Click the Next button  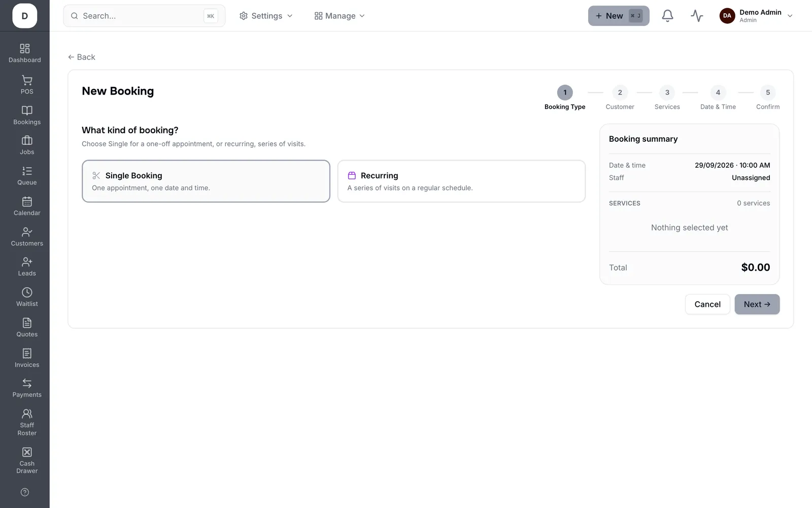[x=757, y=304]
